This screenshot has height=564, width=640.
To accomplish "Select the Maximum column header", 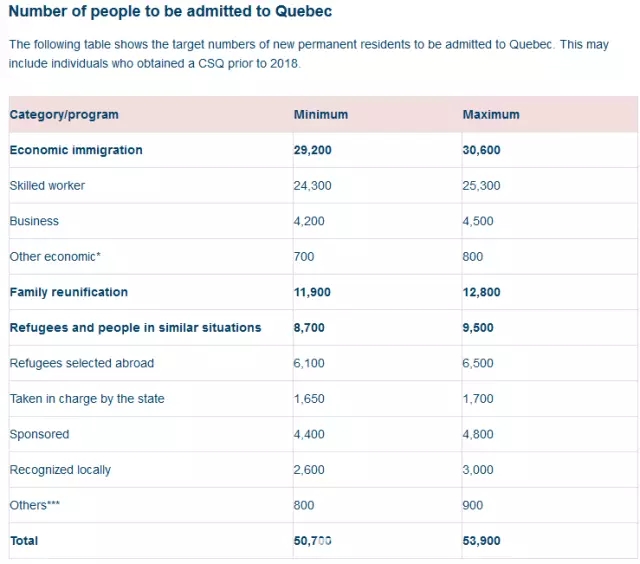I will click(491, 115).
